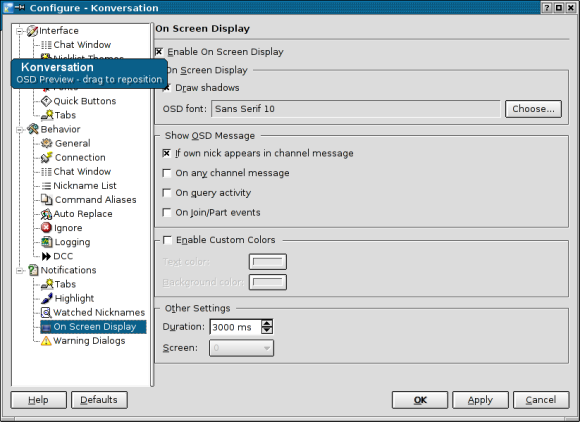This screenshot has width=580, height=422.
Task: Click the DCC double-arrow icon
Action: click(x=46, y=256)
